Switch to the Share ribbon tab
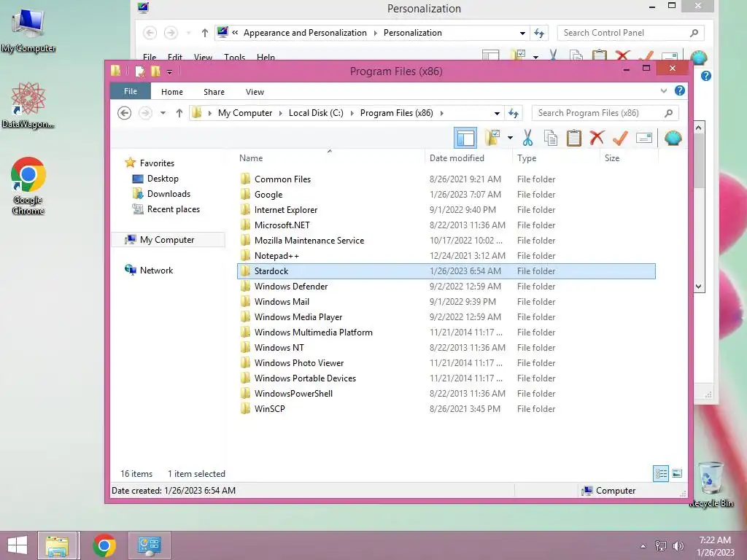This screenshot has height=560, width=747. 214,91
